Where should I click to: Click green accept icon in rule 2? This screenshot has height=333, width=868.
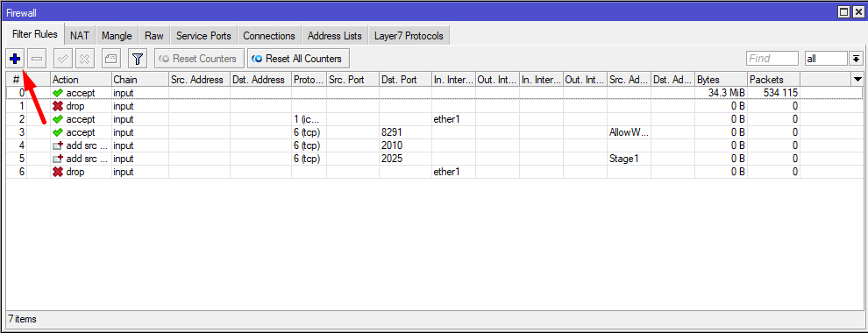click(58, 119)
